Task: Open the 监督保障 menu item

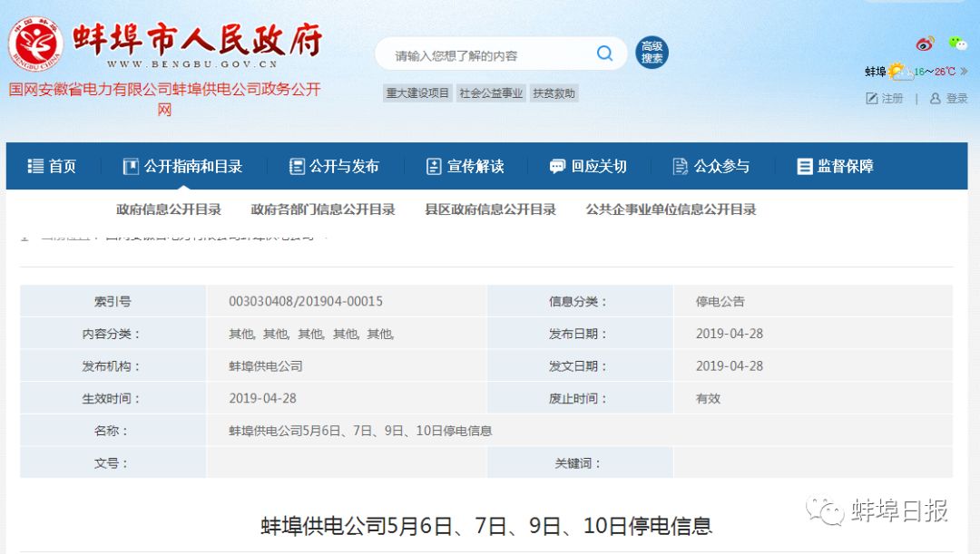Action: click(835, 166)
